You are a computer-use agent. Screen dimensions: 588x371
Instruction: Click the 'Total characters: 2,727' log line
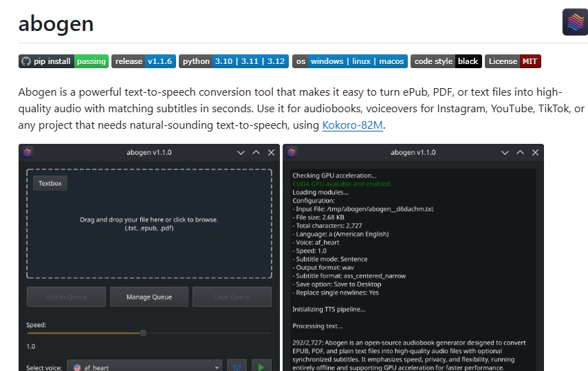coord(327,226)
